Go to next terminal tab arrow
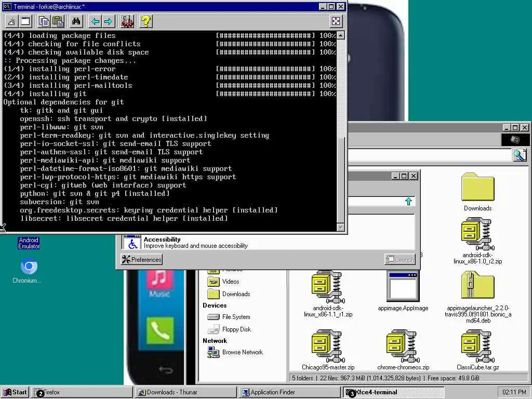The height and width of the screenshot is (399, 532). 109,22
